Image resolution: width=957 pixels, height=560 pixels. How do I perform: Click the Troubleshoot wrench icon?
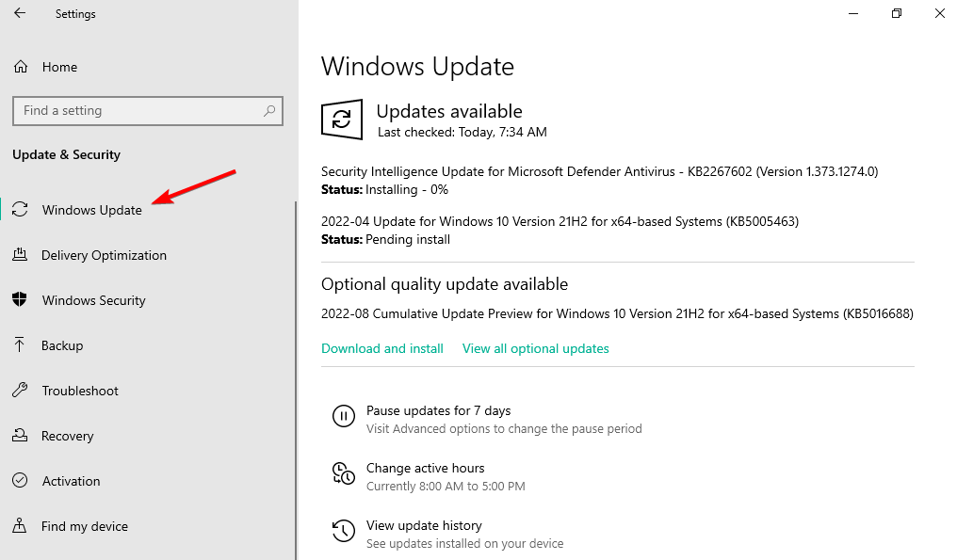pos(20,391)
